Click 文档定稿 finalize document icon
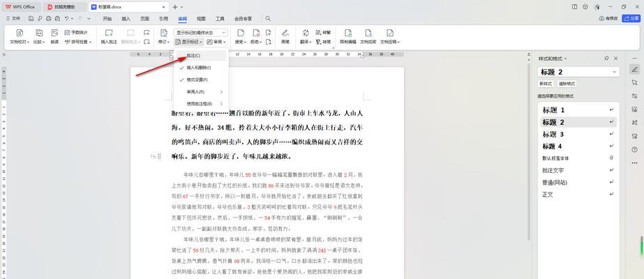644x279 pixels. tap(390, 33)
